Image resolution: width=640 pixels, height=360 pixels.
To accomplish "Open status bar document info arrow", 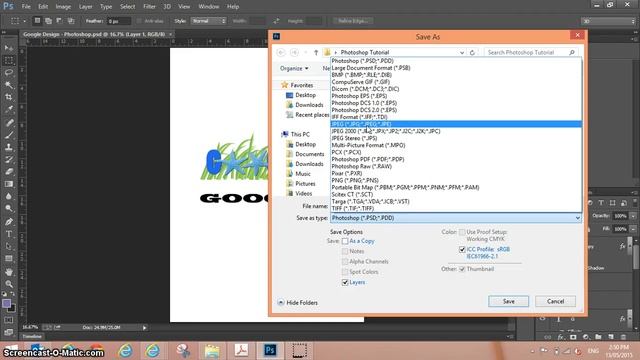I will 144,327.
